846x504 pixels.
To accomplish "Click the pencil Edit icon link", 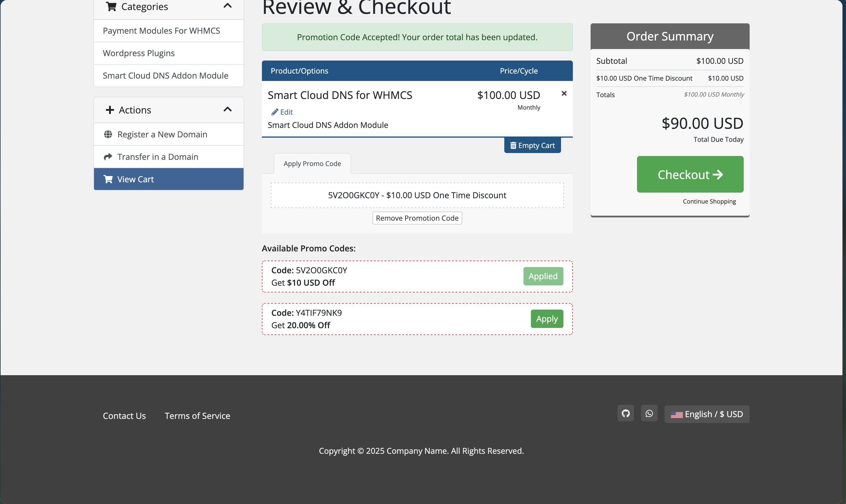I will click(x=275, y=112).
